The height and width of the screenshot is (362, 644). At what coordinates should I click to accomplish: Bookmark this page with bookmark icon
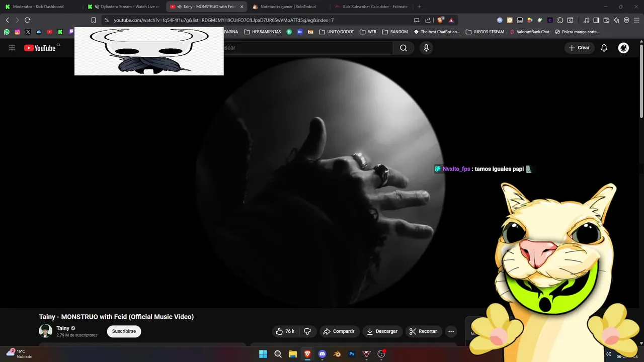pos(94,20)
